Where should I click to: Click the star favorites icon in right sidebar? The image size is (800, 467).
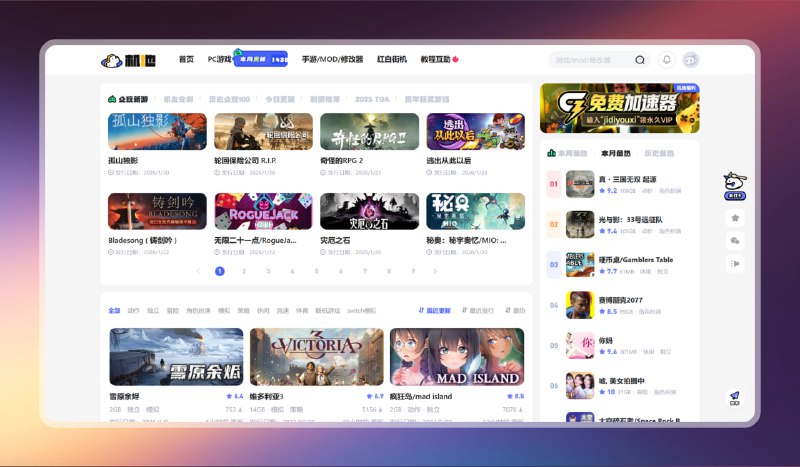(735, 217)
